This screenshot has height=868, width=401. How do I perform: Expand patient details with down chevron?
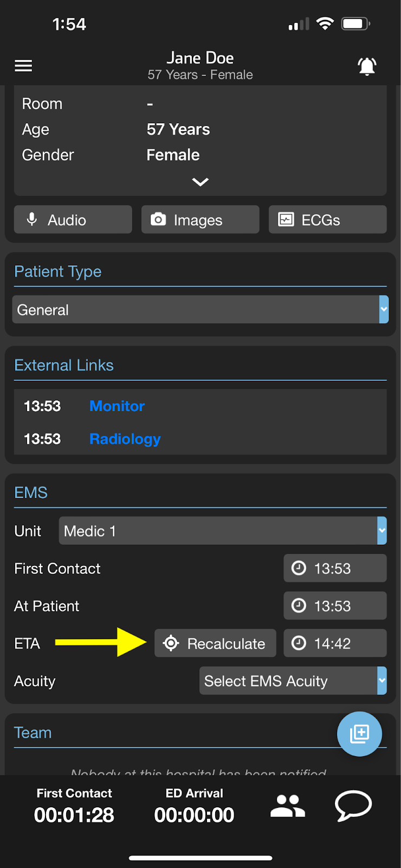pos(200,182)
